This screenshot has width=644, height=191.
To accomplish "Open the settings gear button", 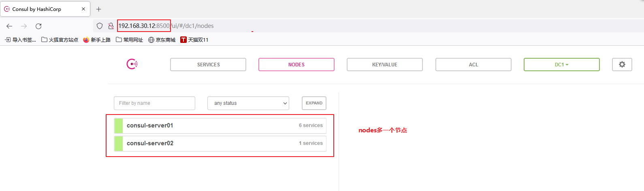I will (x=622, y=64).
